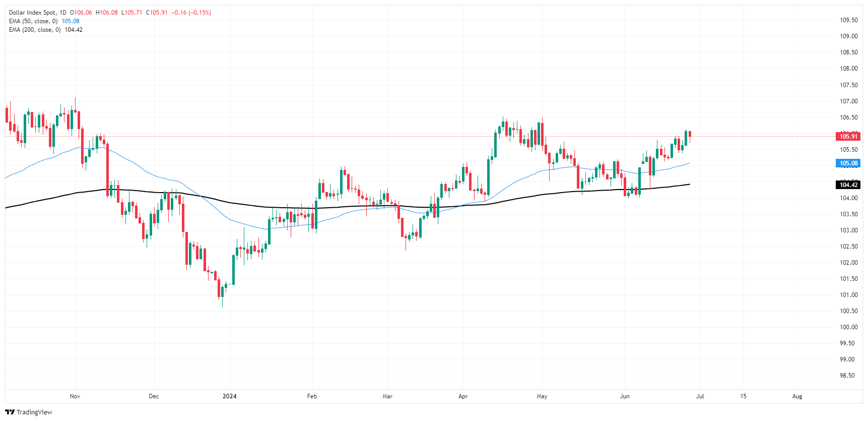Click the −0.16 (−0.15%) change value
The height and width of the screenshot is (421, 868).
(191, 13)
